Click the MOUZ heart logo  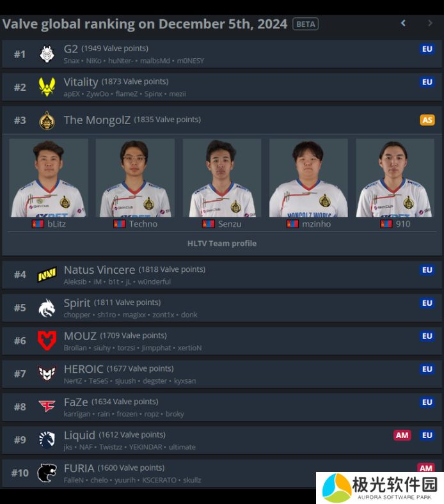[47, 341]
